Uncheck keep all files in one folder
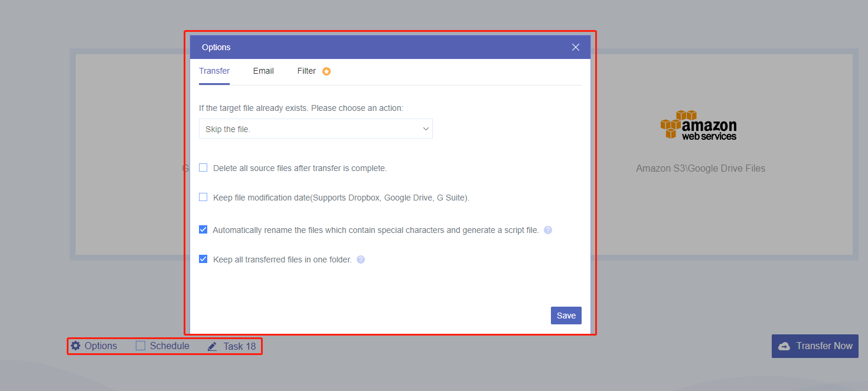The width and height of the screenshot is (868, 391). coord(203,259)
